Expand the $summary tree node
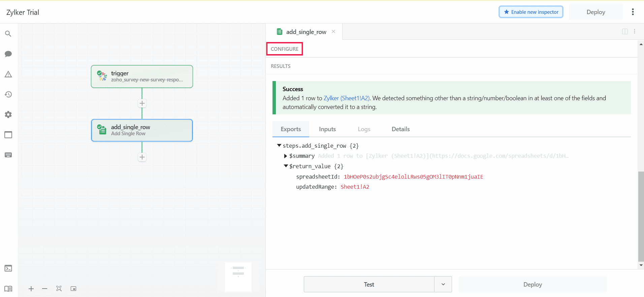This screenshot has width=644, height=297. pos(286,156)
